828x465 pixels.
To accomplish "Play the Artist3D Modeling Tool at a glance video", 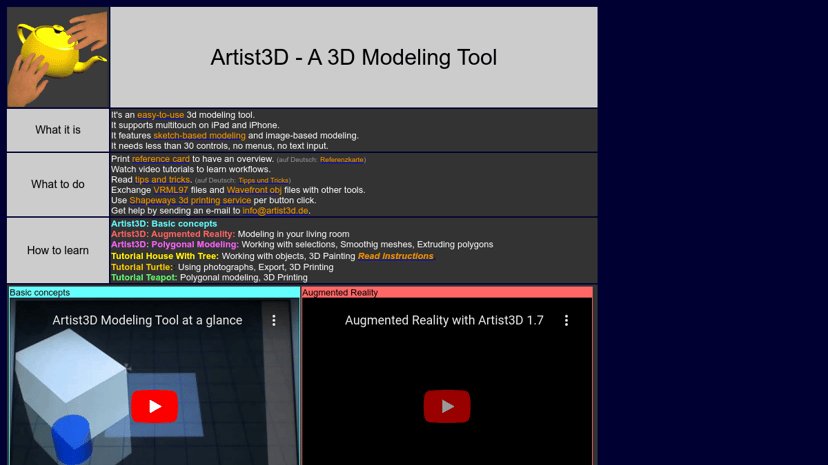I will coord(154,406).
